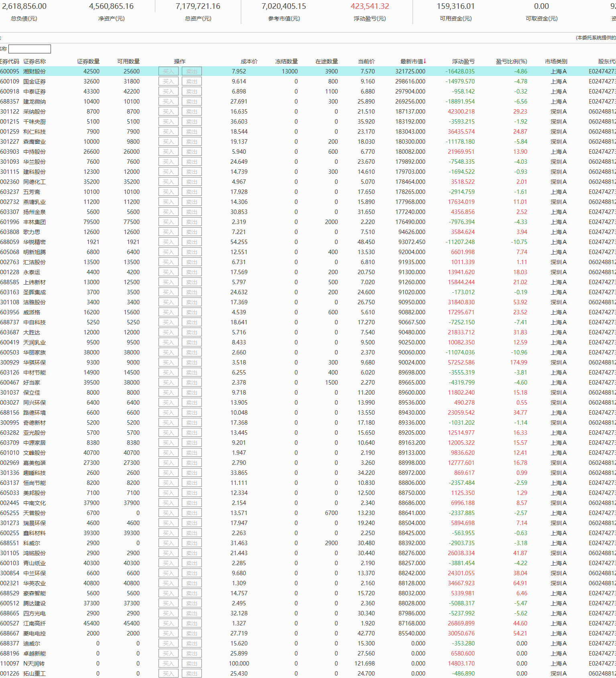Click 买入 for 采纳股份
The width and height of the screenshot is (616, 678).
pos(169,112)
